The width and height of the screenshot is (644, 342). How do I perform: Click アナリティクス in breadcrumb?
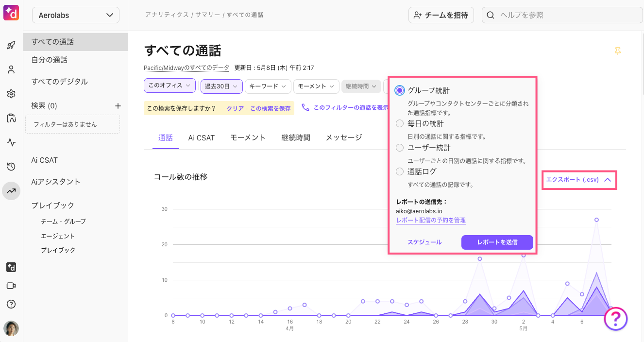[x=167, y=15]
